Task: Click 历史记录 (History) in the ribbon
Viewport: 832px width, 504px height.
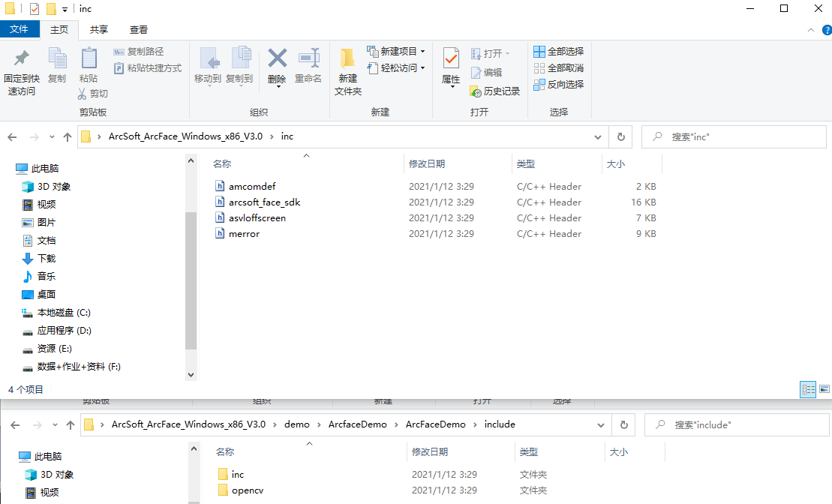Action: 494,91
